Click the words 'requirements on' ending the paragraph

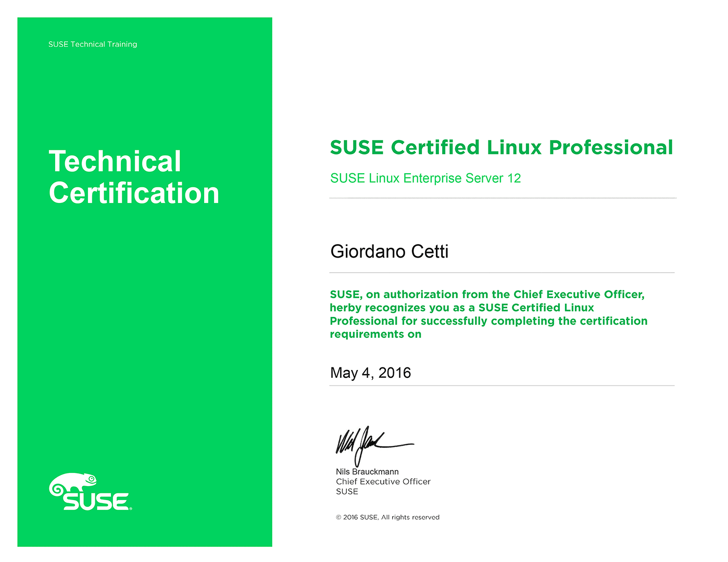tap(375, 334)
